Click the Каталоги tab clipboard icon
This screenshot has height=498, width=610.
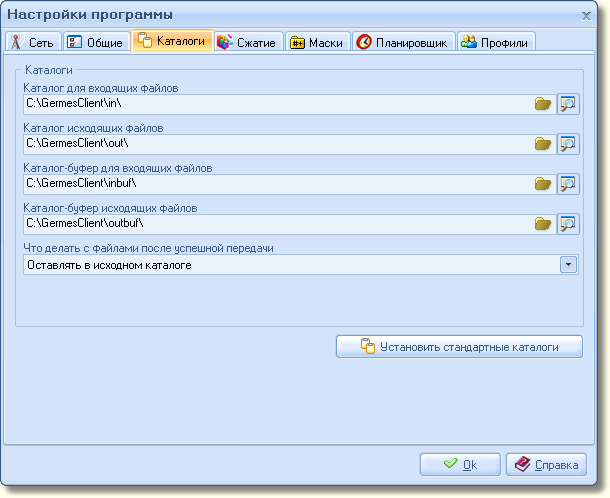pos(145,40)
